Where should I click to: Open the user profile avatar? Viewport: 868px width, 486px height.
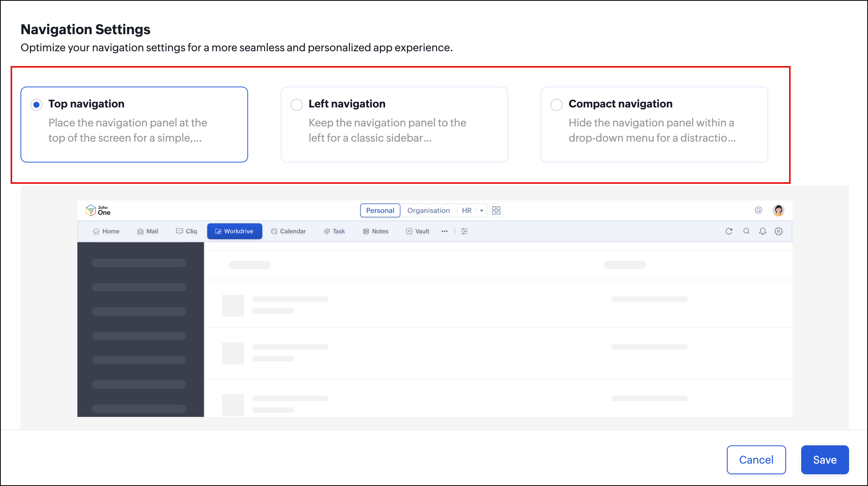coord(778,210)
